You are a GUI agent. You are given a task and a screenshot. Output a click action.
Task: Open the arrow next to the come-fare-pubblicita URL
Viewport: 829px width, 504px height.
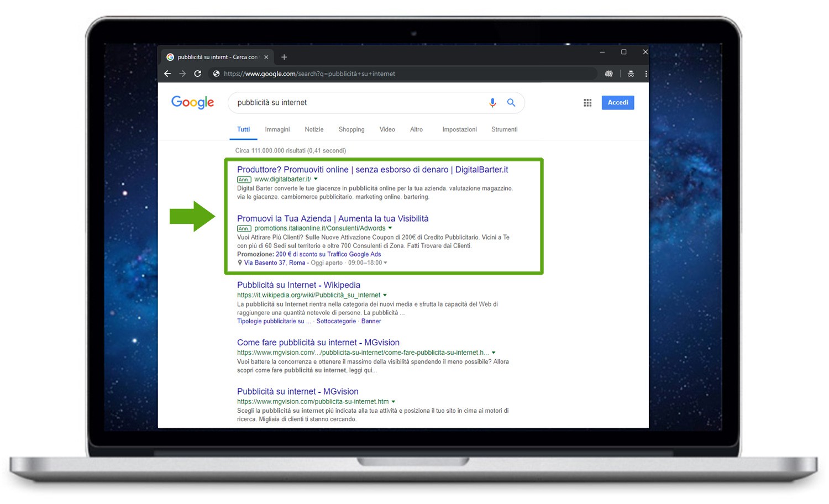(494, 353)
